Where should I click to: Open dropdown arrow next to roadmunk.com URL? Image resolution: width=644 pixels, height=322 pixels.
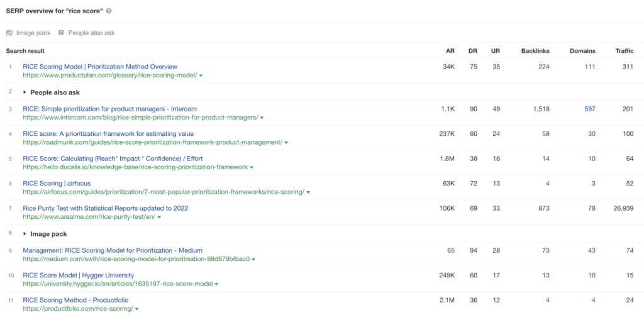click(x=286, y=143)
